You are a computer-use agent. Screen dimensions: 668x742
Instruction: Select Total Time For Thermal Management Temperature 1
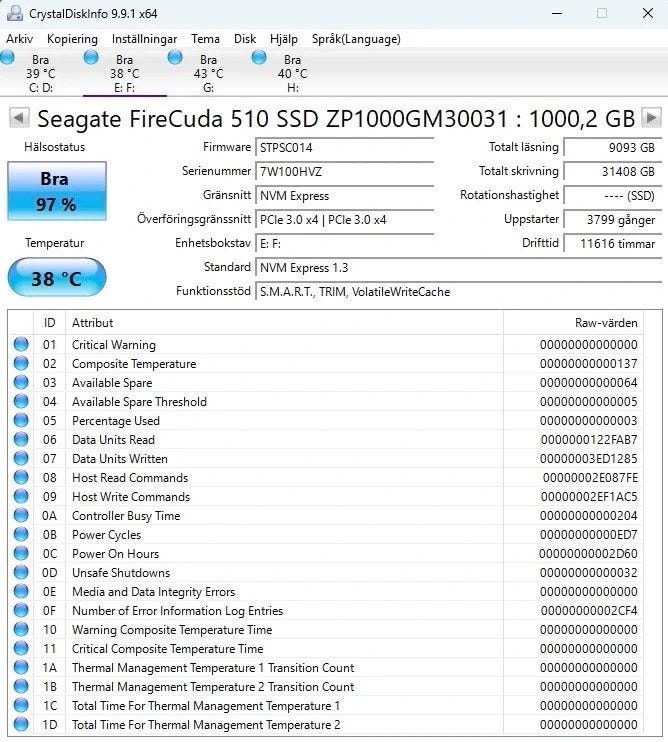326,705
